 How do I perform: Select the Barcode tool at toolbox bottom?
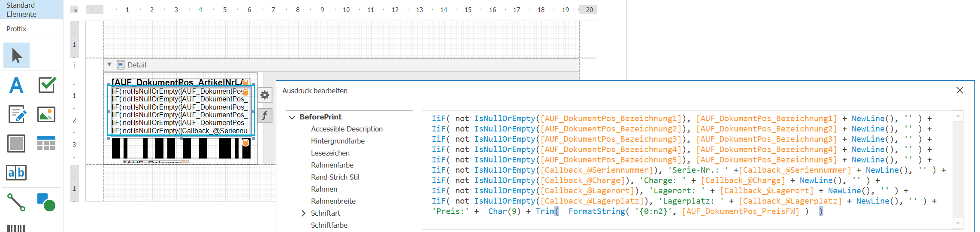17,228
